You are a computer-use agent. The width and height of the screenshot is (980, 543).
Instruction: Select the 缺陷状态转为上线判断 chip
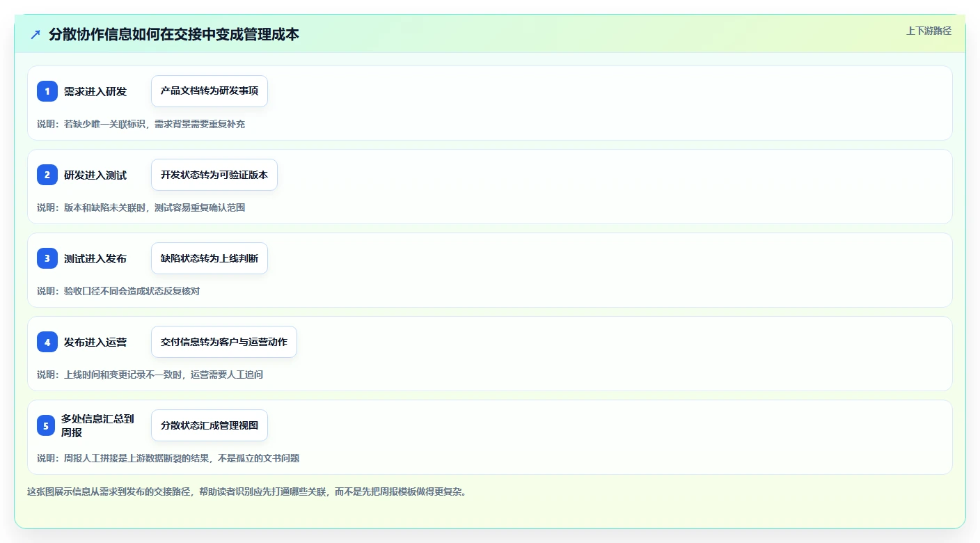pyautogui.click(x=210, y=258)
